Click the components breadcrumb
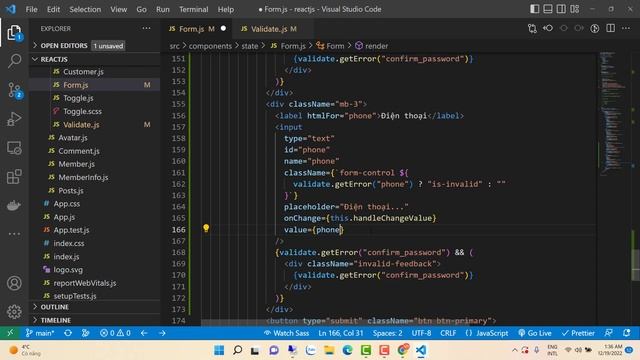640x360 pixels. pyautogui.click(x=210, y=46)
